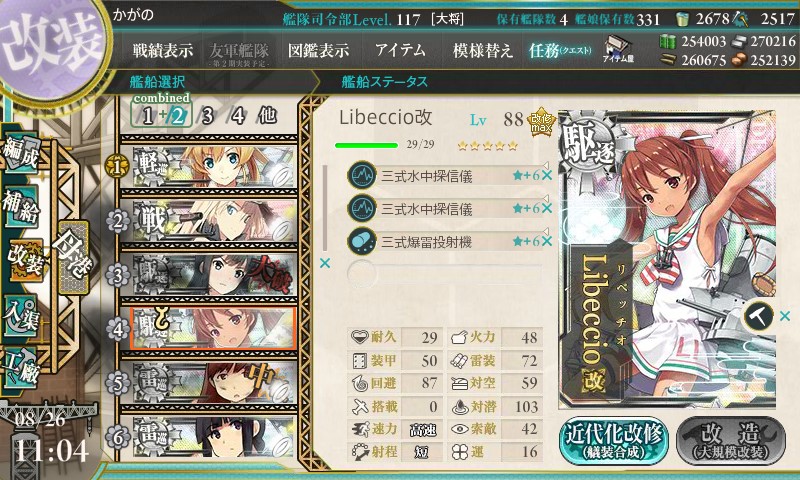Click the hammer reinforcement expansion slot icon

pyautogui.click(x=758, y=316)
